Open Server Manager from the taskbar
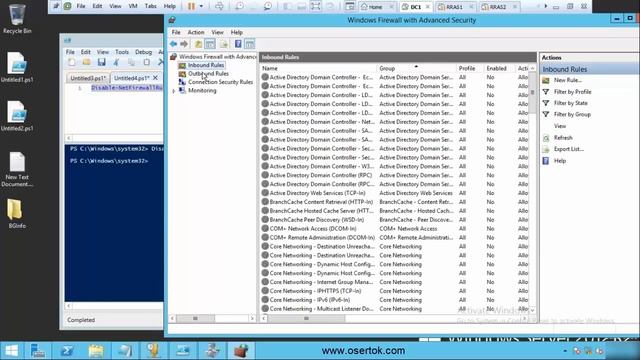This screenshot has height=360, width=640. (38, 351)
